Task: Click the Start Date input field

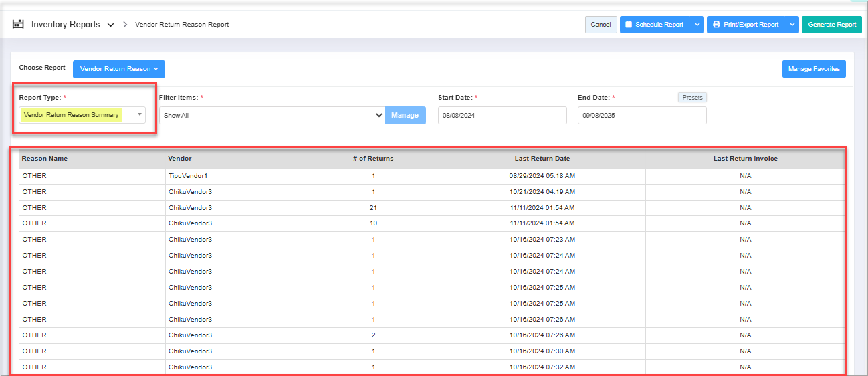Action: pyautogui.click(x=502, y=115)
